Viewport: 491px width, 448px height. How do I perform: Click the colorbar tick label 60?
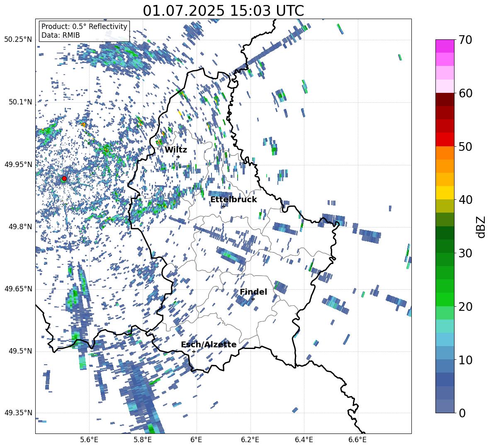point(466,93)
